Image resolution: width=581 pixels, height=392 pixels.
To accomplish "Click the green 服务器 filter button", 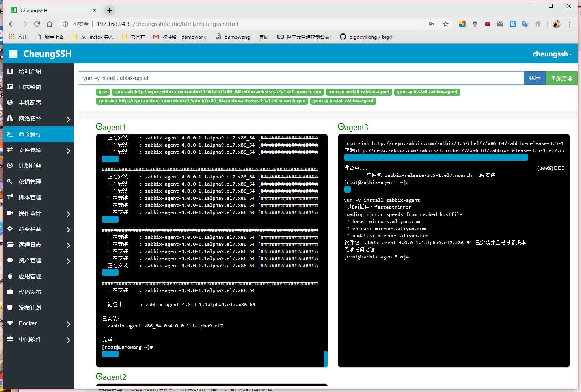I will point(562,78).
